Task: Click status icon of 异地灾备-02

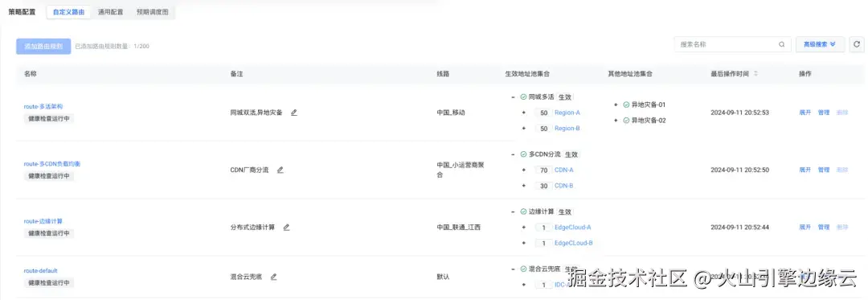Action: click(x=626, y=120)
